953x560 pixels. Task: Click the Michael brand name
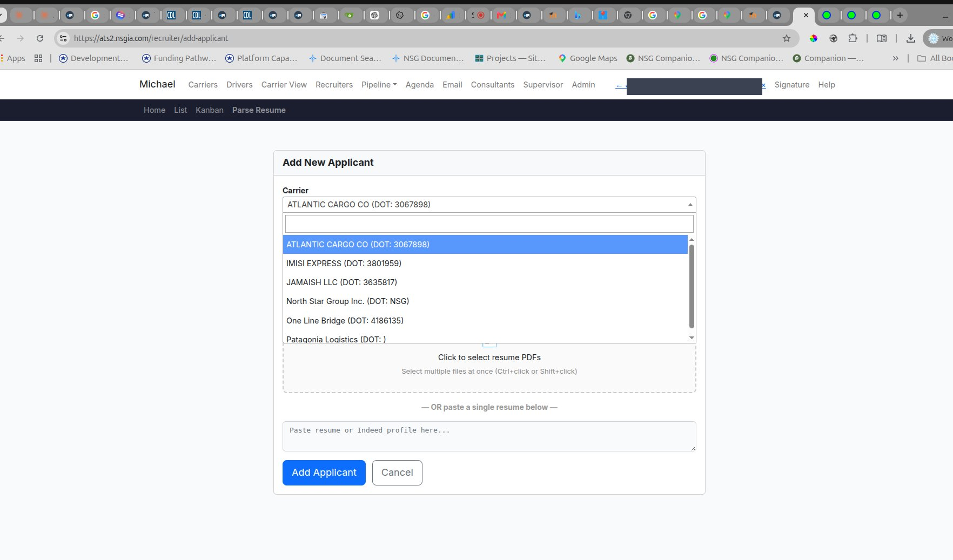[x=157, y=84]
